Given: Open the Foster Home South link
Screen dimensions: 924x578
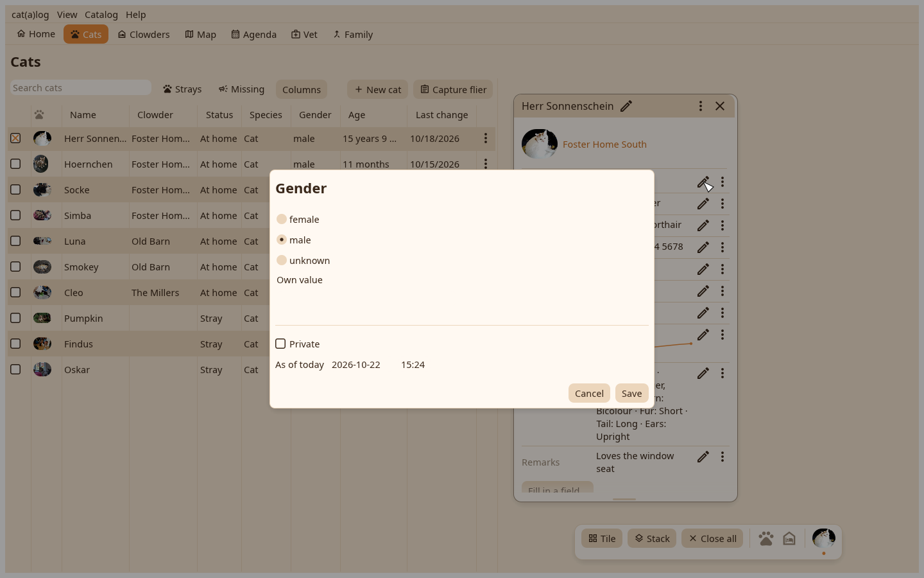Looking at the screenshot, I should click(604, 144).
